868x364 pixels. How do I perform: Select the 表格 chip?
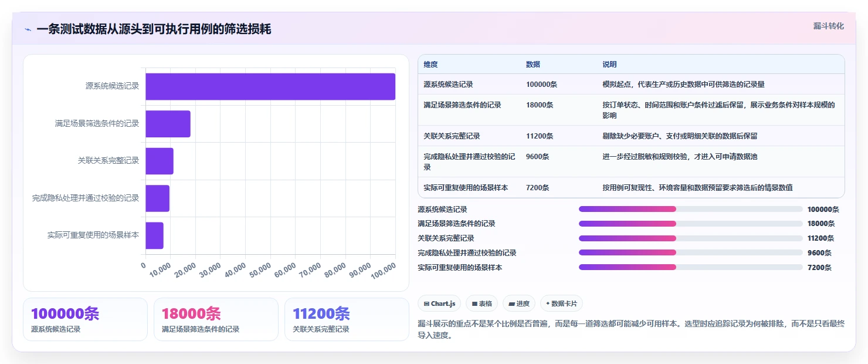tap(482, 304)
